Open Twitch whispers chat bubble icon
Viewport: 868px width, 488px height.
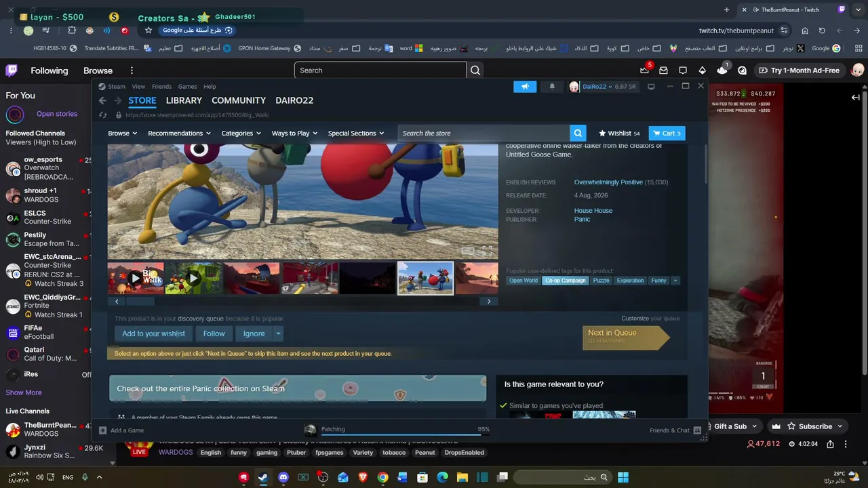(x=683, y=70)
